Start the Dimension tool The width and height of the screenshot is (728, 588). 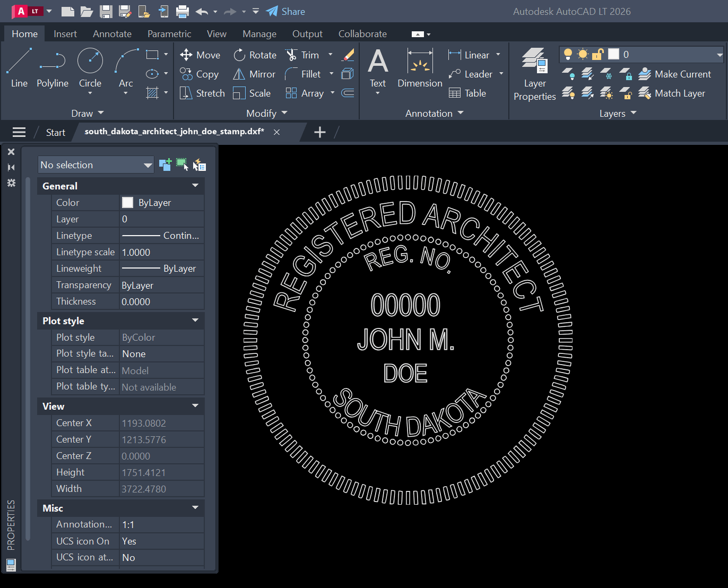point(420,68)
